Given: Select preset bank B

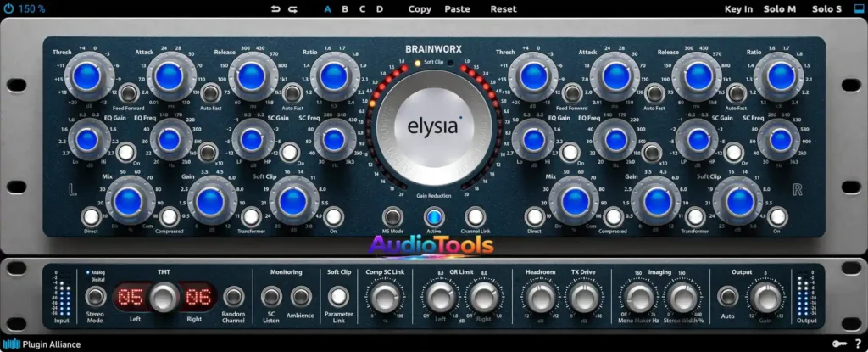Looking at the screenshot, I should [x=345, y=8].
